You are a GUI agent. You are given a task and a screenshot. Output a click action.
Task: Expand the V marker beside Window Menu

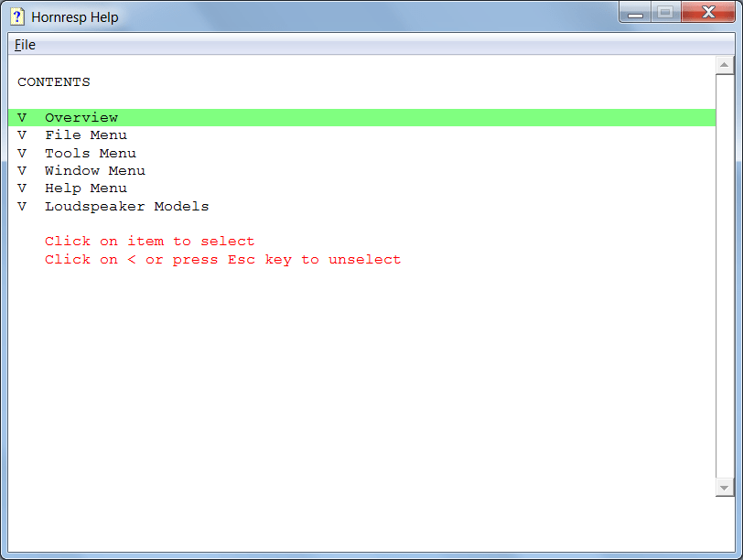click(x=22, y=170)
